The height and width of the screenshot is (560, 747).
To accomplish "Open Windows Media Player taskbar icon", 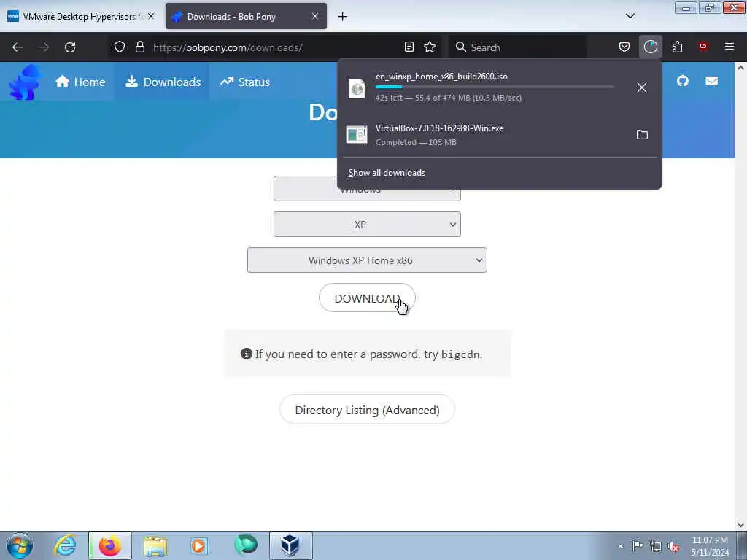I will (199, 545).
